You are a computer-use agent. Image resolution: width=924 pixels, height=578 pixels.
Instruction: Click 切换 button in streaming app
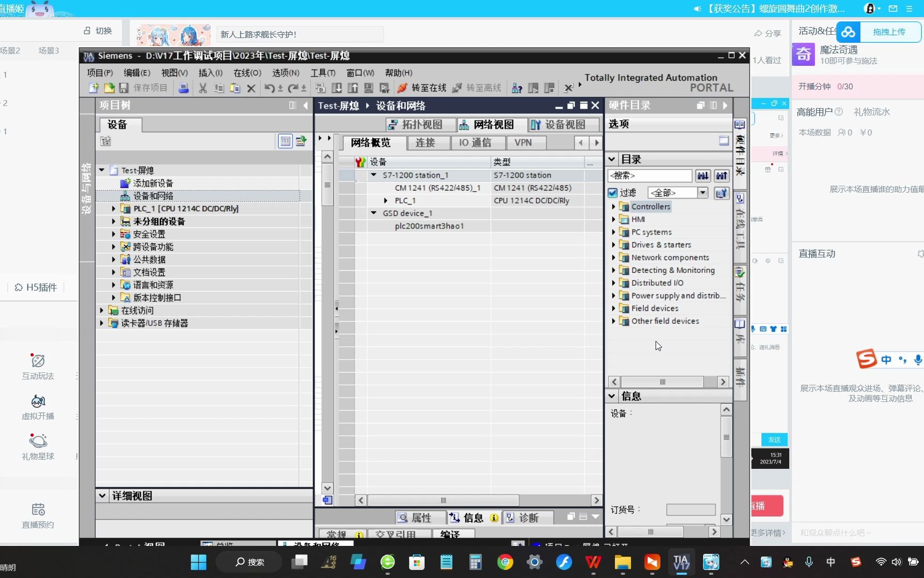[x=98, y=31]
